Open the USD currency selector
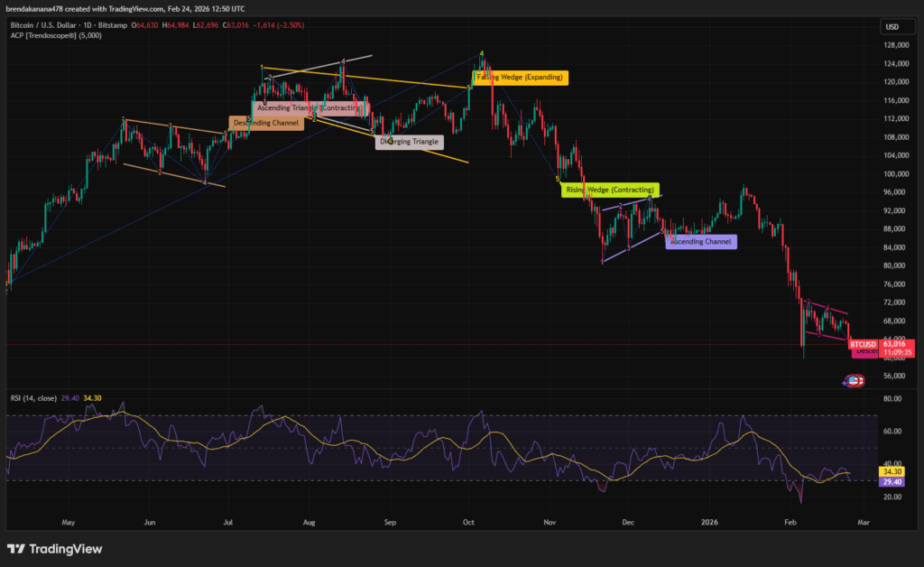This screenshot has height=567, width=924. coord(896,26)
